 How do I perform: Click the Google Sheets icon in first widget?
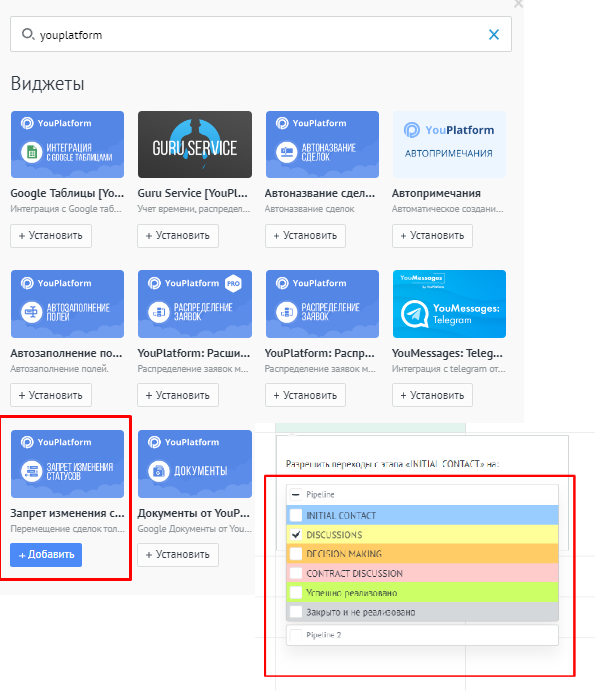[32, 152]
